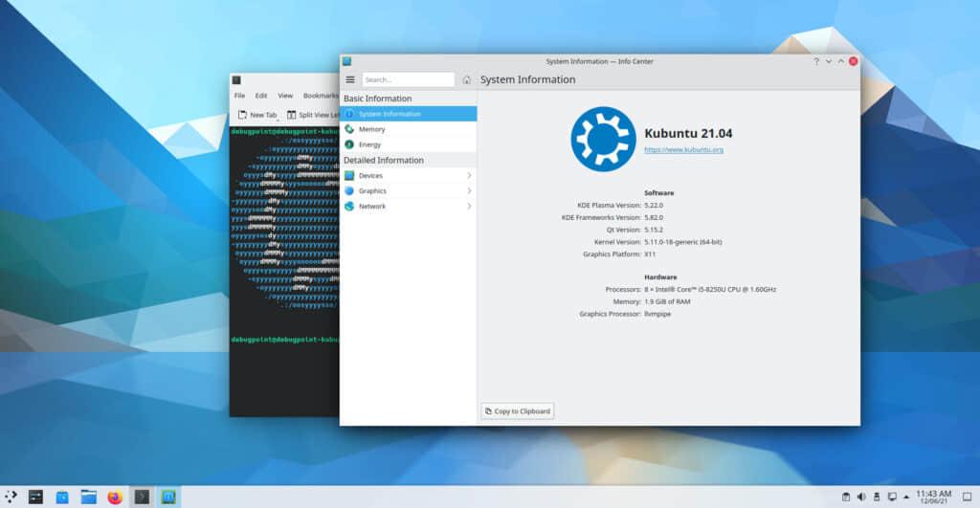Screen dimensions: 980x508
Task: Click the Info Center help question mark
Action: pos(816,61)
